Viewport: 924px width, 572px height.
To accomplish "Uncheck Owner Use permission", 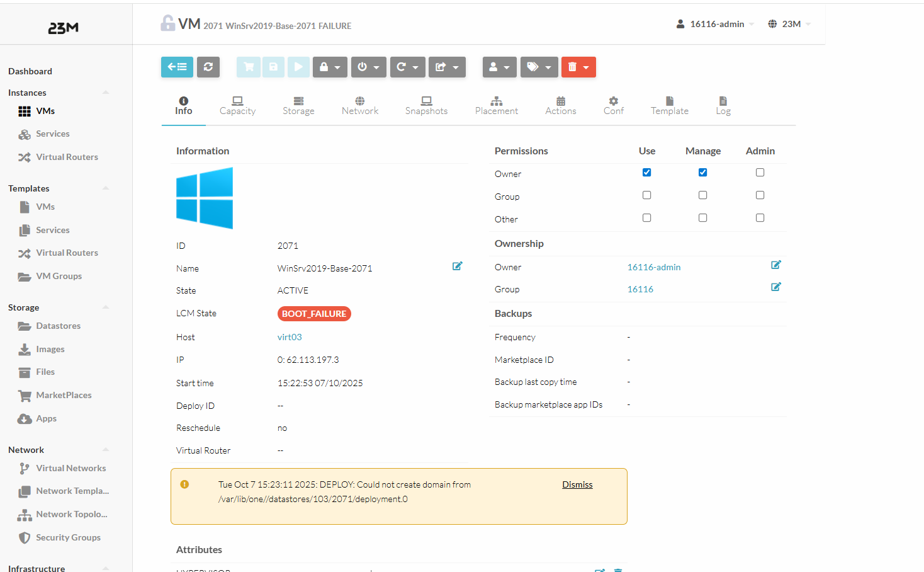I will (x=646, y=173).
